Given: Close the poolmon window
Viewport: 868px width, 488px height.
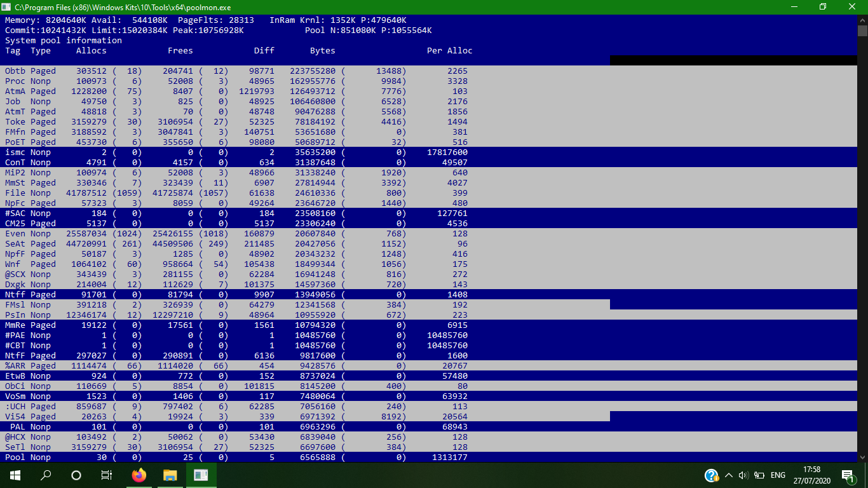Looking at the screenshot, I should pyautogui.click(x=852, y=6).
